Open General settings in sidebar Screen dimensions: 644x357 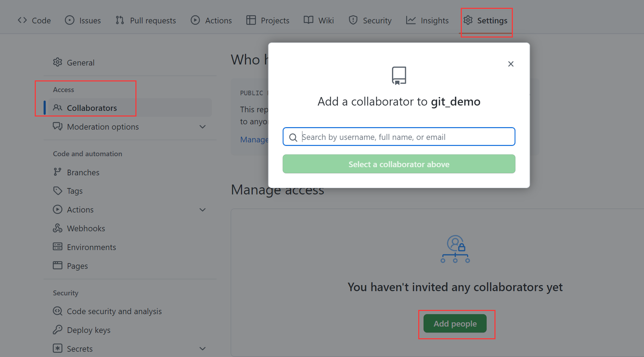click(130, 63)
